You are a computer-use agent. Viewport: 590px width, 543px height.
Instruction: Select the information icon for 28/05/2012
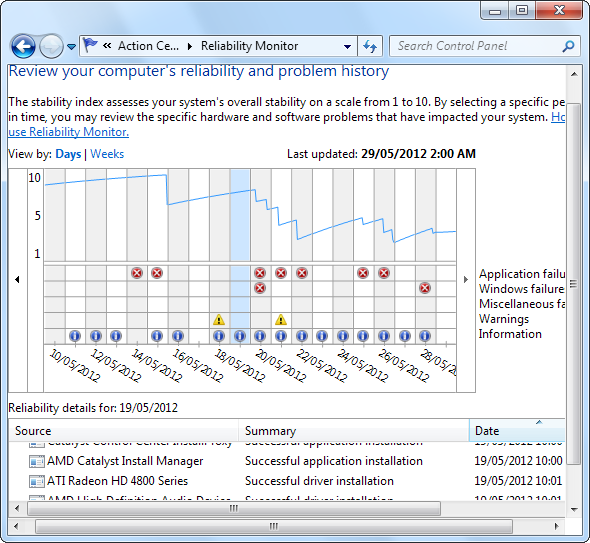tap(425, 336)
